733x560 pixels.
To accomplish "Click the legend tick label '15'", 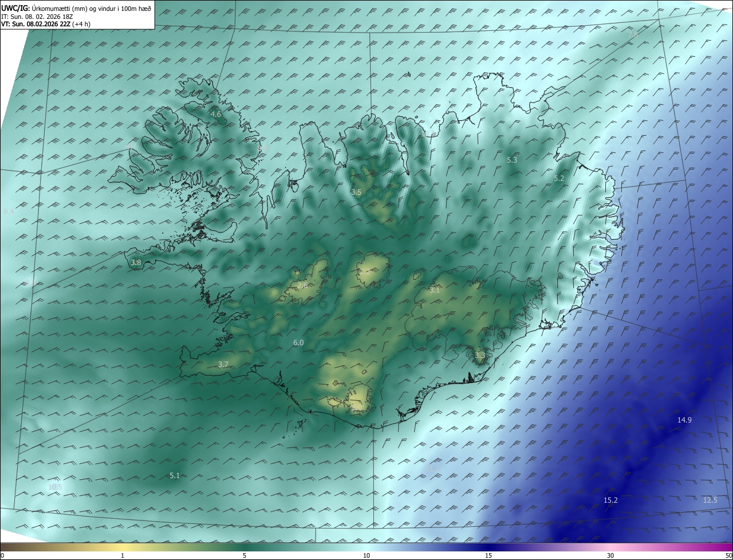I will click(488, 556).
